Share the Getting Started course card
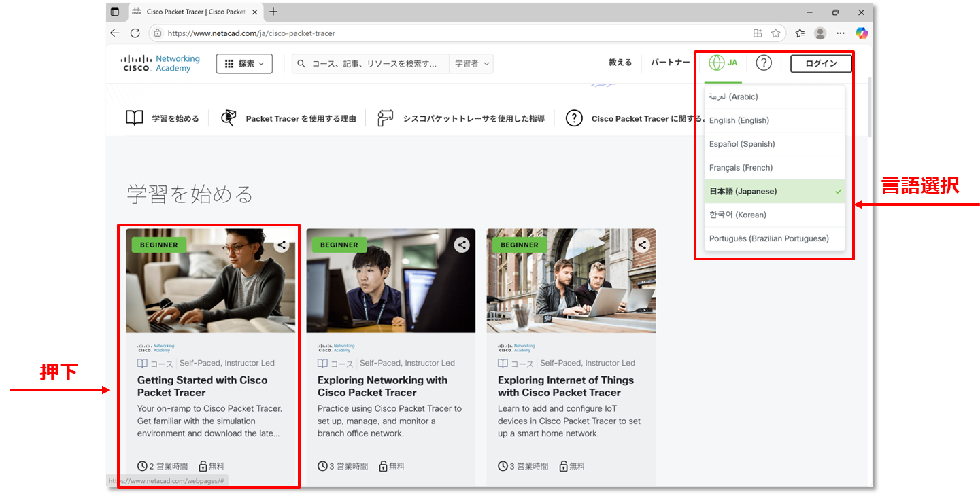 pyautogui.click(x=282, y=245)
